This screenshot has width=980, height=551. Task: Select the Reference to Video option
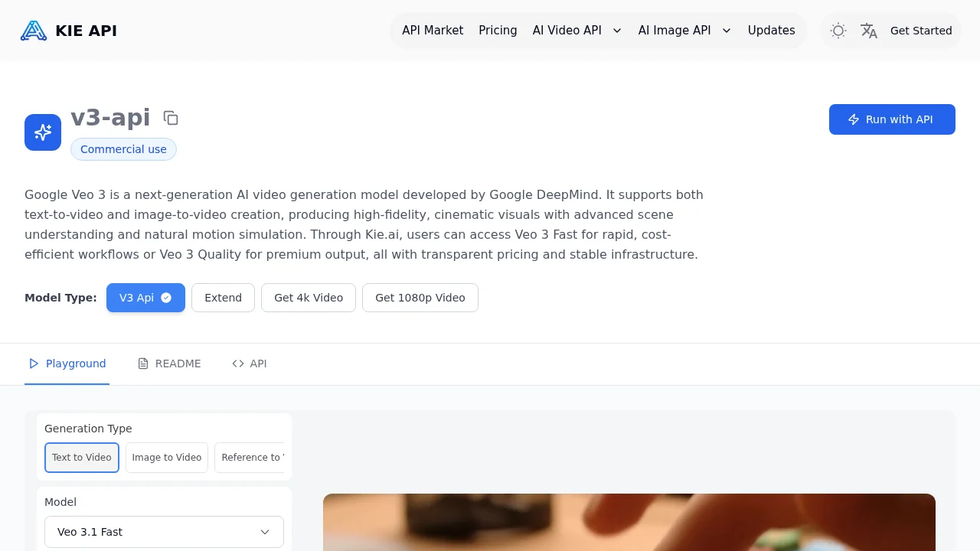[253, 458]
